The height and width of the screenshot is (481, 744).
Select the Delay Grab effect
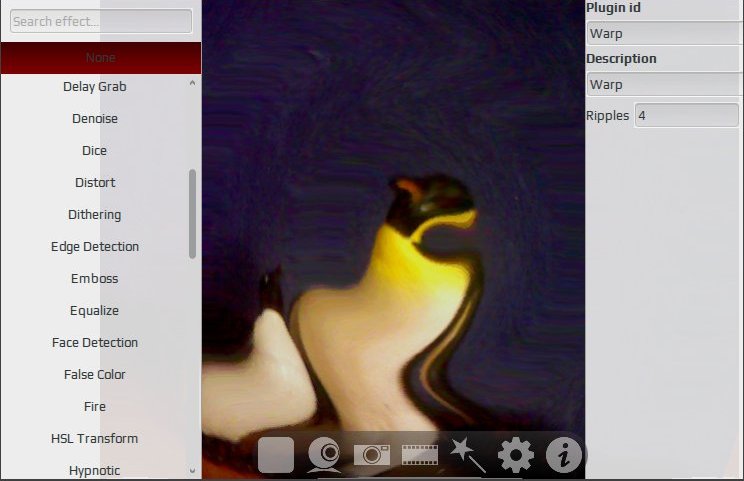95,87
